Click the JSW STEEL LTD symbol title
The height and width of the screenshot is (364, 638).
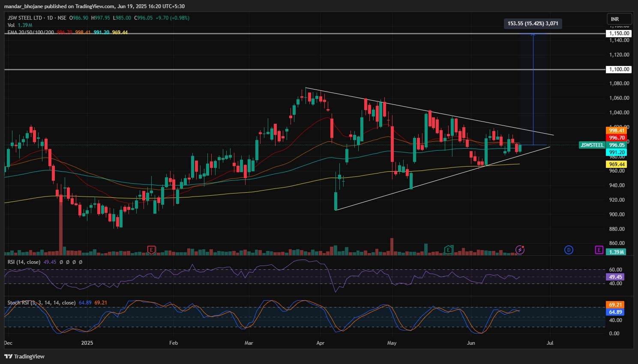coord(25,18)
